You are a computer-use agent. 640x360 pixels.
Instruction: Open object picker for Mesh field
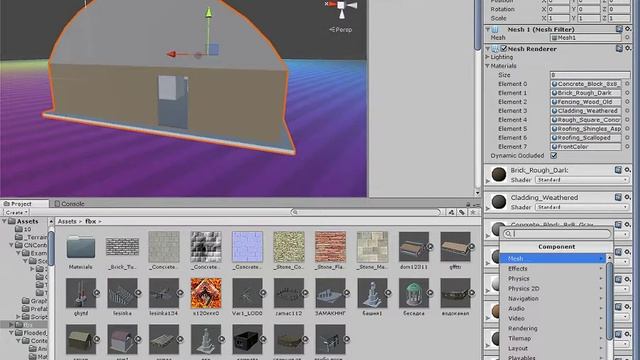tap(627, 38)
